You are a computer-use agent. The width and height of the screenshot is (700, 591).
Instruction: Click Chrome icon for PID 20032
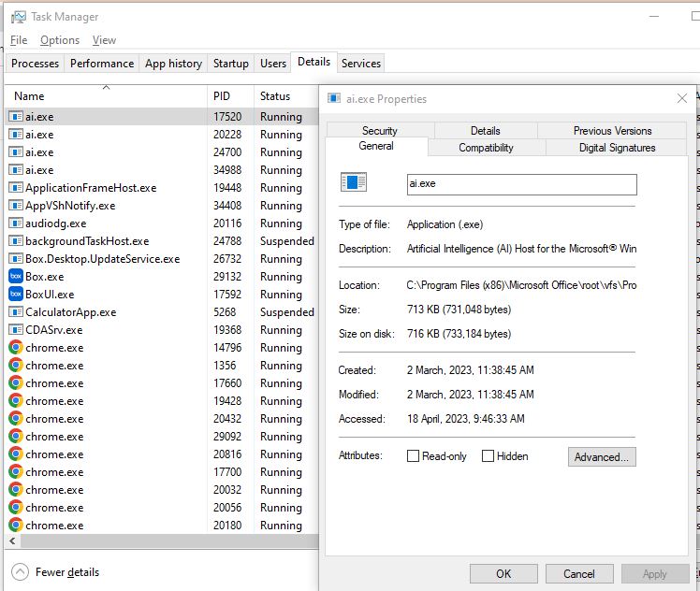16,490
